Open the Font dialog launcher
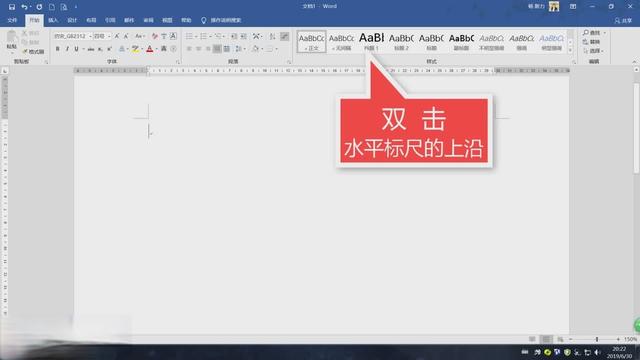 [x=178, y=62]
